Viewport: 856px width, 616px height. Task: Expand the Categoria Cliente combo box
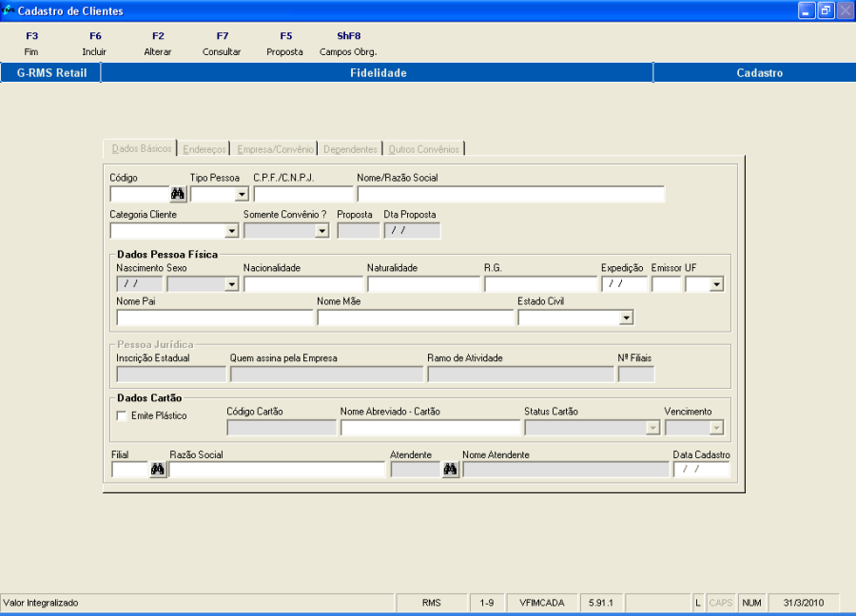tap(232, 231)
